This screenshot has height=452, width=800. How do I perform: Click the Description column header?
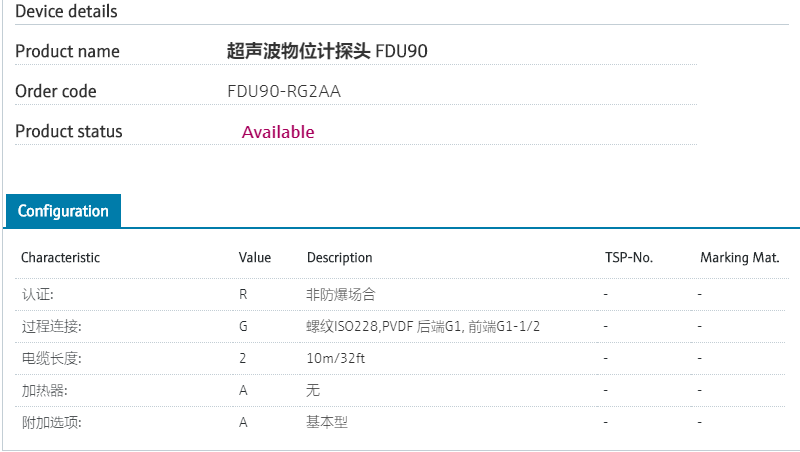tap(339, 258)
